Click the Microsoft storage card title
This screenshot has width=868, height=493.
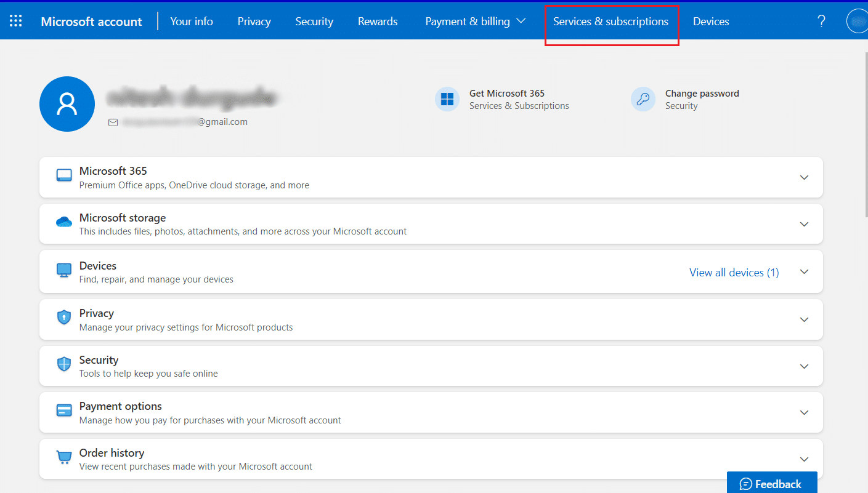(123, 218)
